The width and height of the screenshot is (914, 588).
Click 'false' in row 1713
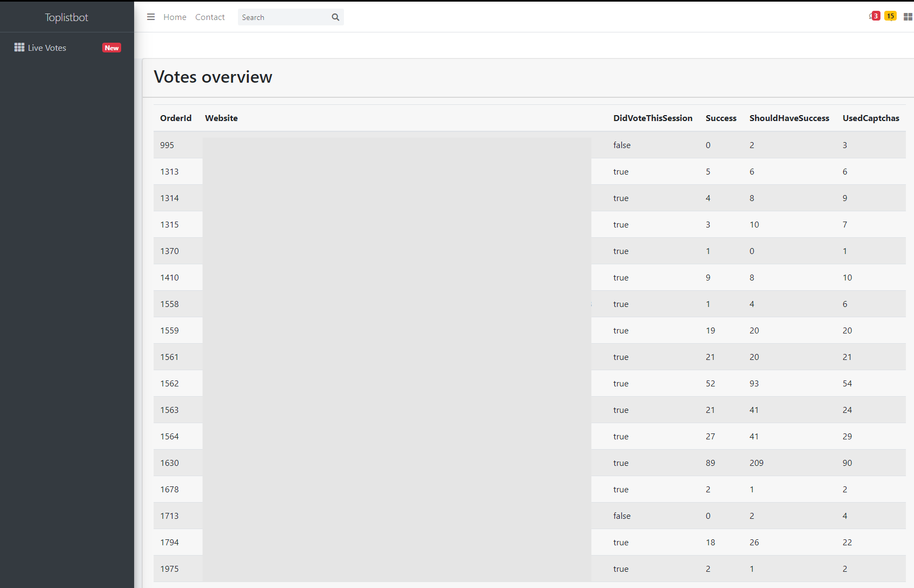point(622,516)
